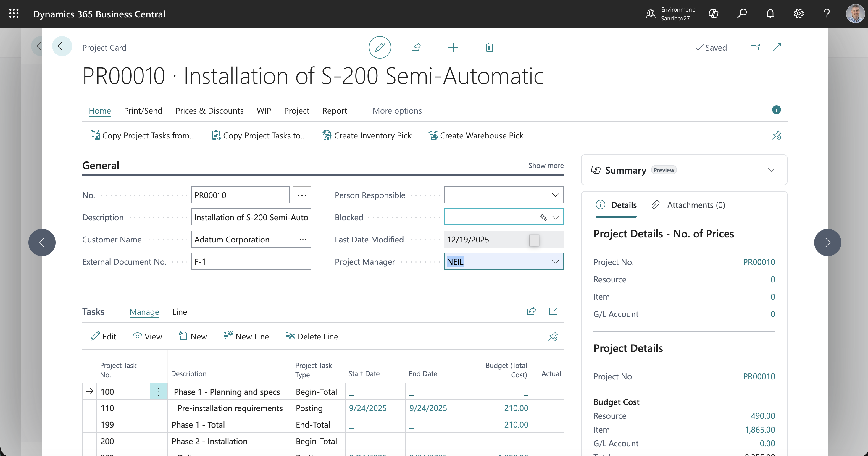Viewport: 868px width, 456px height.
Task: Open the notifications bell
Action: [x=770, y=14]
